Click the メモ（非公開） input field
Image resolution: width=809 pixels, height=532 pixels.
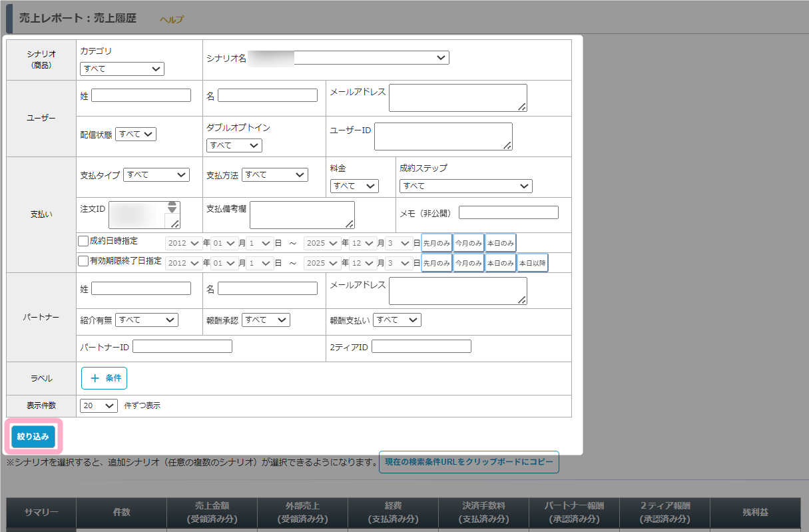pyautogui.click(x=509, y=212)
